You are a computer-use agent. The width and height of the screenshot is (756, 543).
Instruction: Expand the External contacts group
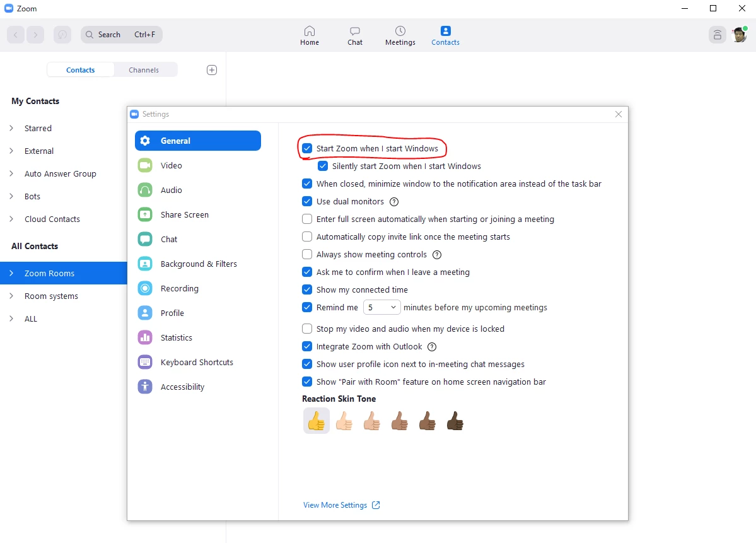tap(11, 151)
